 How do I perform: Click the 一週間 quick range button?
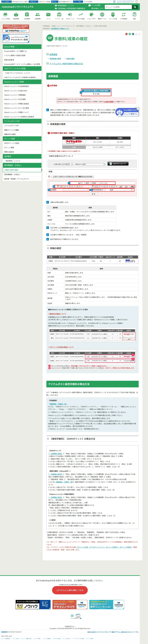132,186
